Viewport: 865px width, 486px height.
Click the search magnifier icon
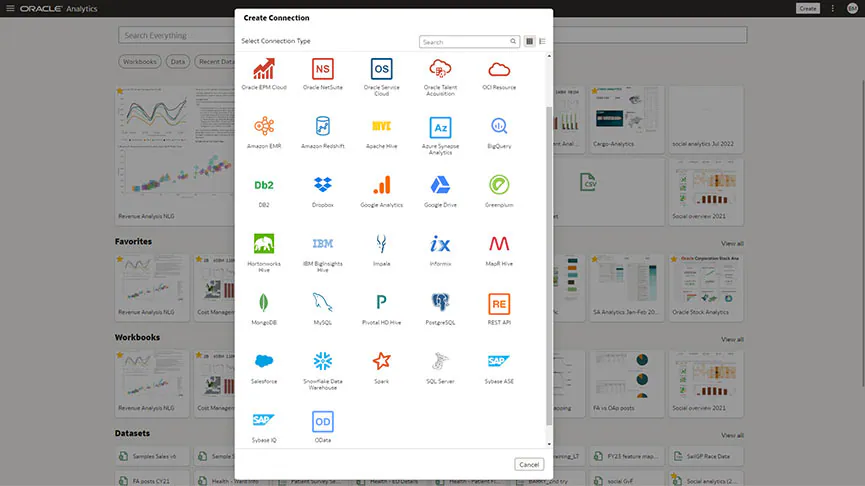click(x=514, y=42)
